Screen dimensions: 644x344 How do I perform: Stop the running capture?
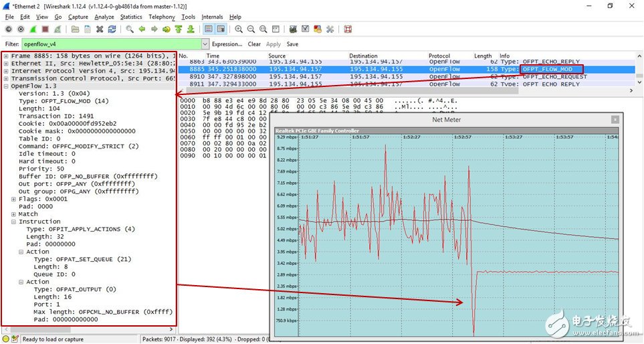(x=45, y=29)
